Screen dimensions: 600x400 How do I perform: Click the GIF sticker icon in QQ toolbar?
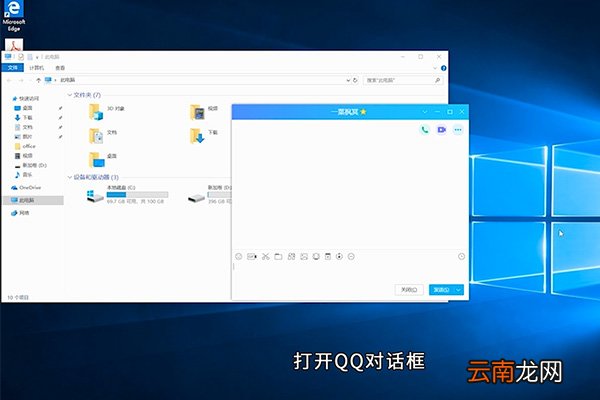[252, 256]
